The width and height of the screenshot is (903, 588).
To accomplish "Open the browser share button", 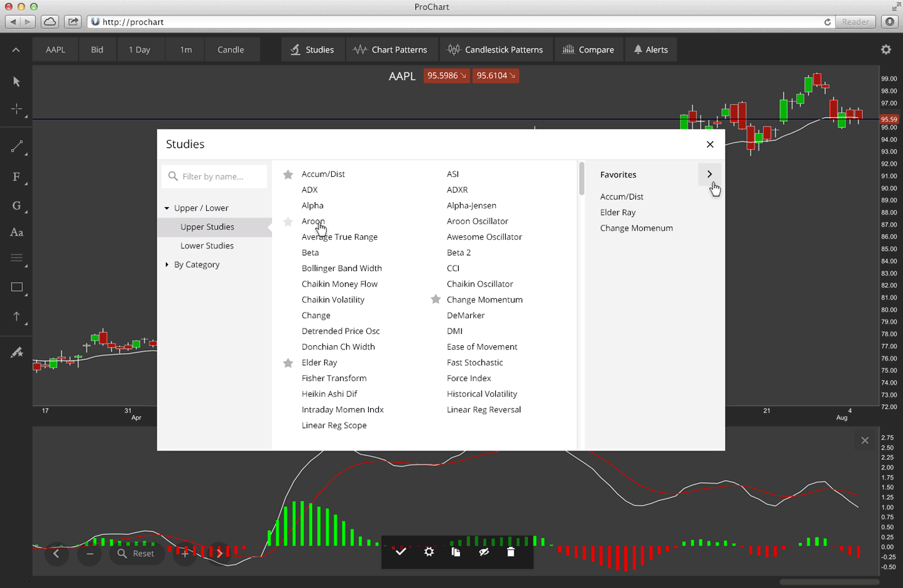I will click(73, 22).
